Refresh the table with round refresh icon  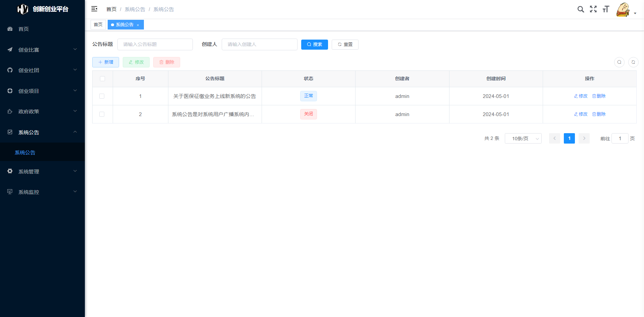pyautogui.click(x=633, y=62)
